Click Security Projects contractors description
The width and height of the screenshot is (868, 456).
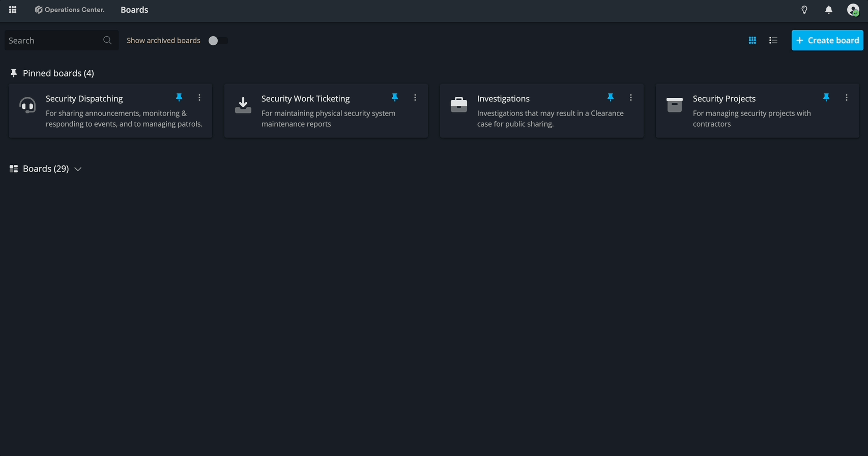(752, 119)
